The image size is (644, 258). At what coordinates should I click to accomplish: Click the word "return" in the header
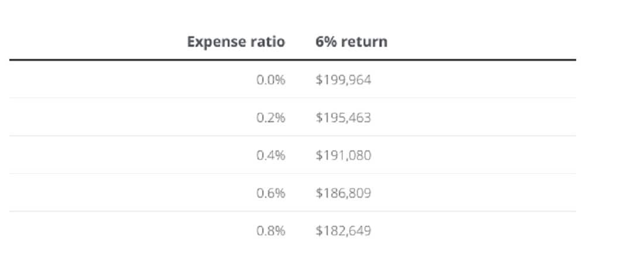click(x=366, y=42)
